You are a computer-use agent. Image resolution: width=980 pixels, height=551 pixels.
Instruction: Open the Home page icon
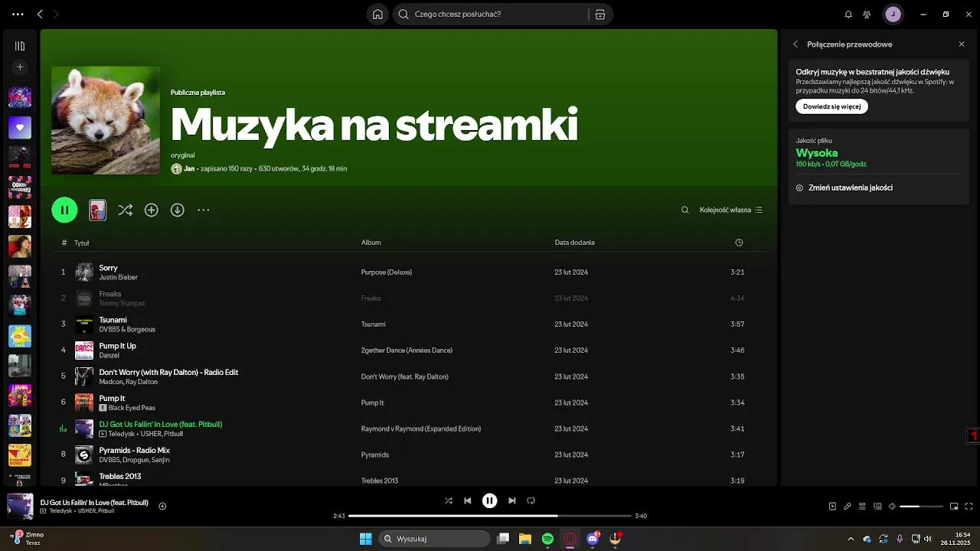tap(377, 14)
